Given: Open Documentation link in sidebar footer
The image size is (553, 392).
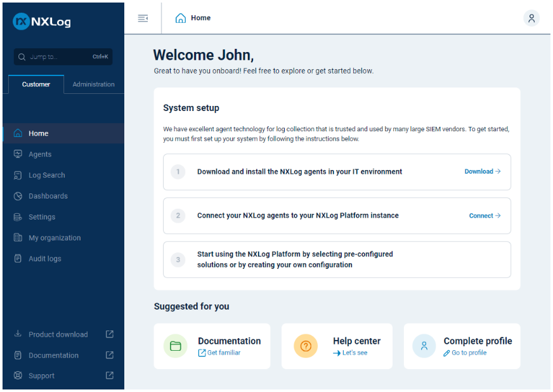Looking at the screenshot, I should 63,355.
